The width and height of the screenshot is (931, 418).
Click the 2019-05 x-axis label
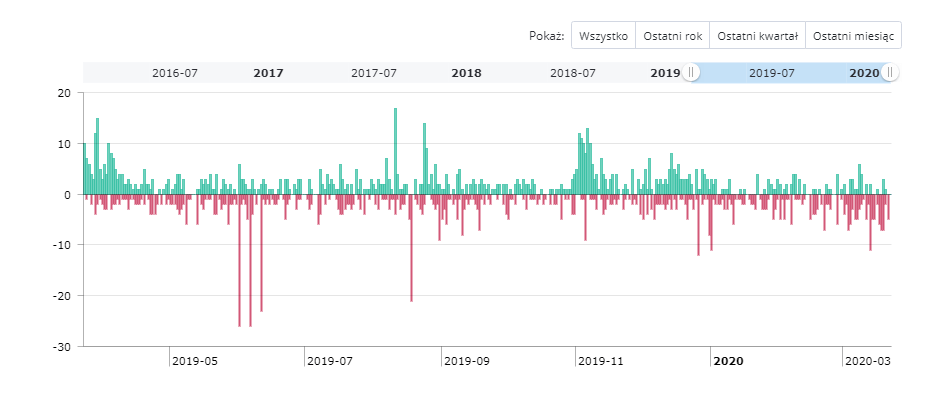pos(195,361)
